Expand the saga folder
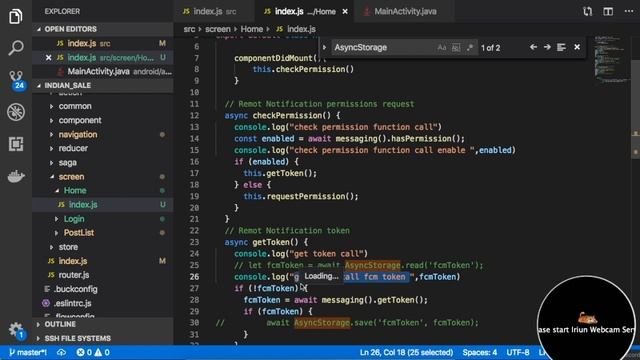Screen dimensions: 640x360 [x=51, y=162]
